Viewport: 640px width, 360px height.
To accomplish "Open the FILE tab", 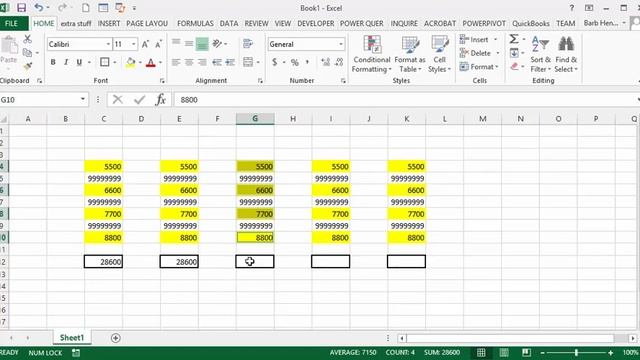I will tap(12, 23).
